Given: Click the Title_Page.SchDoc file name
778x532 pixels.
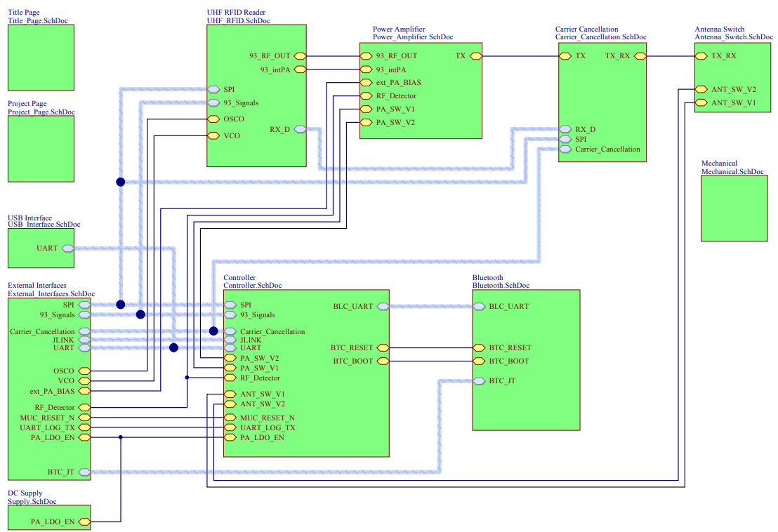Looking at the screenshot, I should click(x=38, y=21).
